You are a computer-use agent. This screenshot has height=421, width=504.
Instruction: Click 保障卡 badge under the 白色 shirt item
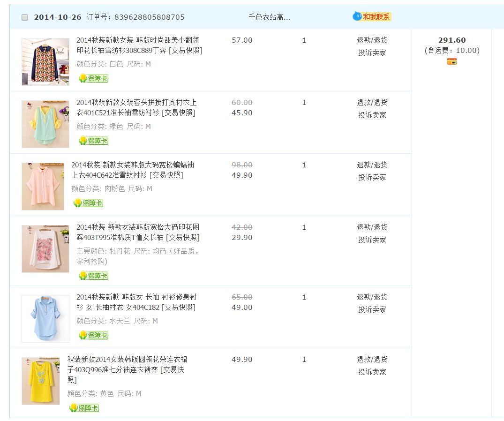93,78
